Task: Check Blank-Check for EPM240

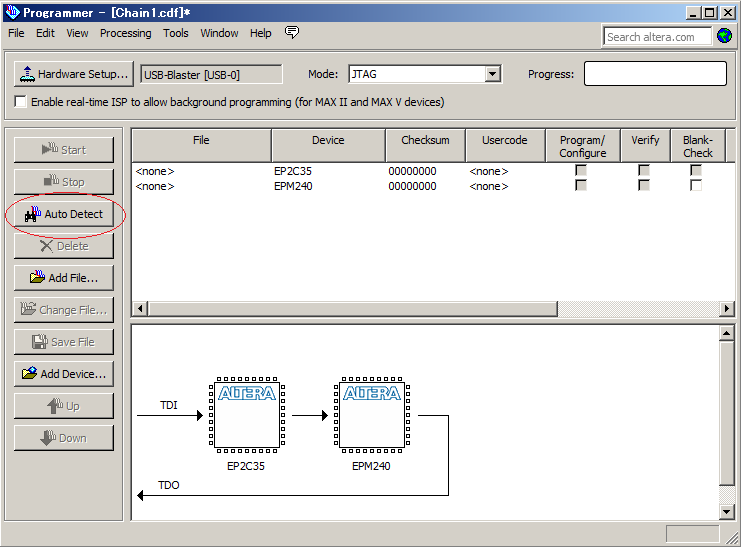Action: pos(696,185)
